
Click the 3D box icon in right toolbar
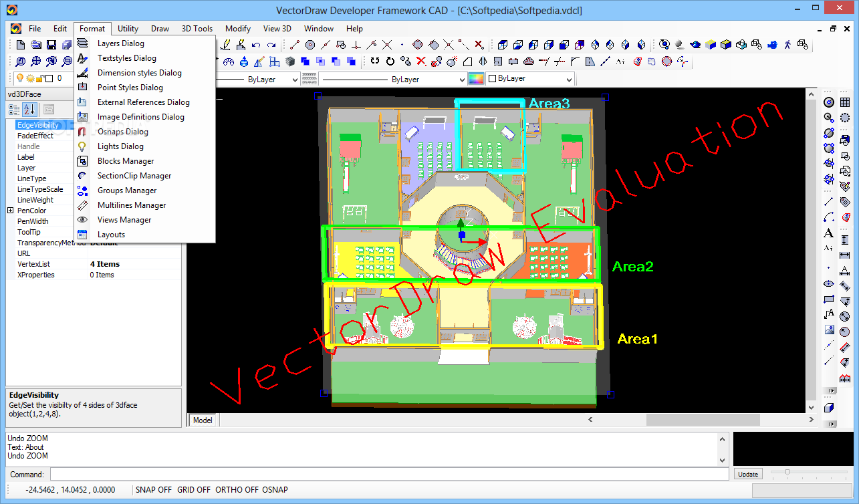click(829, 406)
